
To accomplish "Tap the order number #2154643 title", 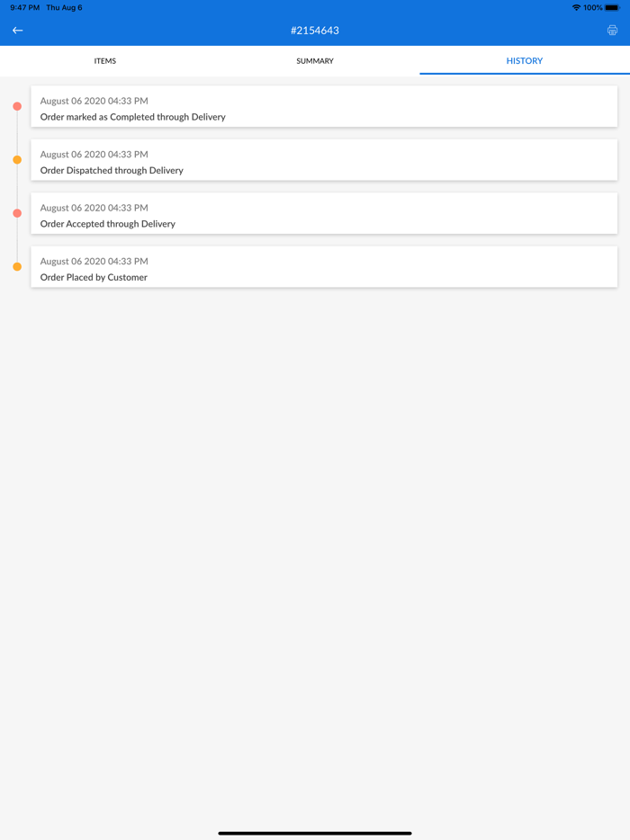I will [x=315, y=31].
